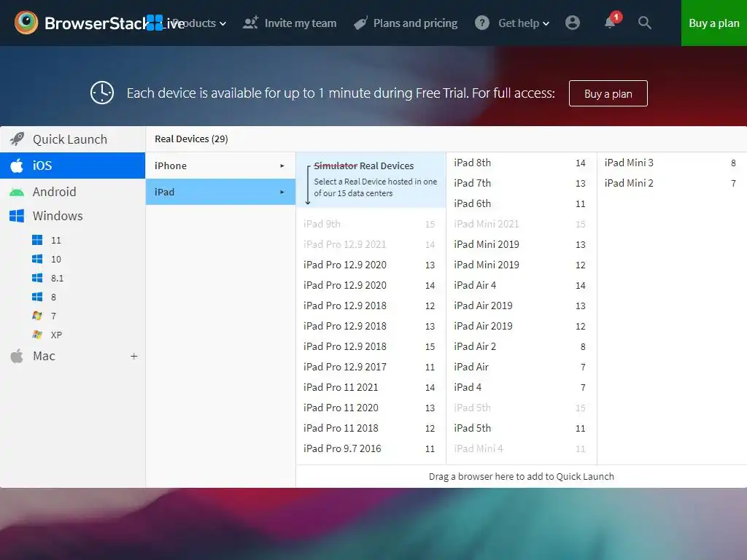Open the Quick Launch section

[x=72, y=139]
